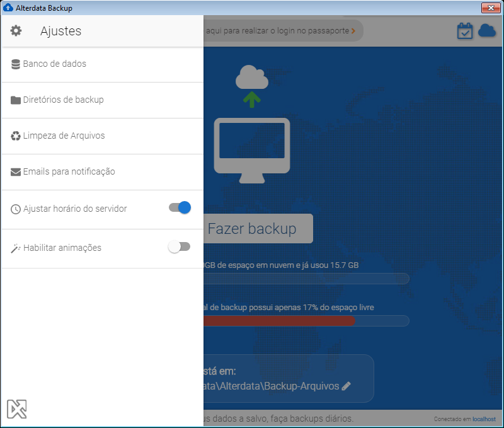Edit backup path with the pencil icon
Image resolution: width=504 pixels, height=428 pixels.
tap(346, 386)
